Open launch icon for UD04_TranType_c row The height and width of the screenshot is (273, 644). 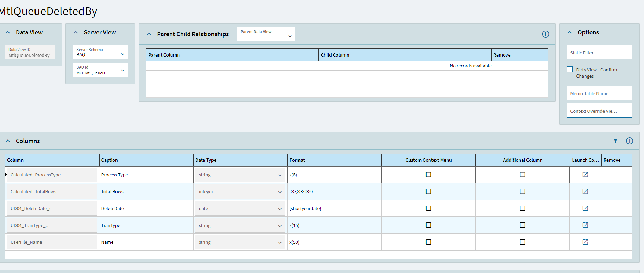[585, 225]
